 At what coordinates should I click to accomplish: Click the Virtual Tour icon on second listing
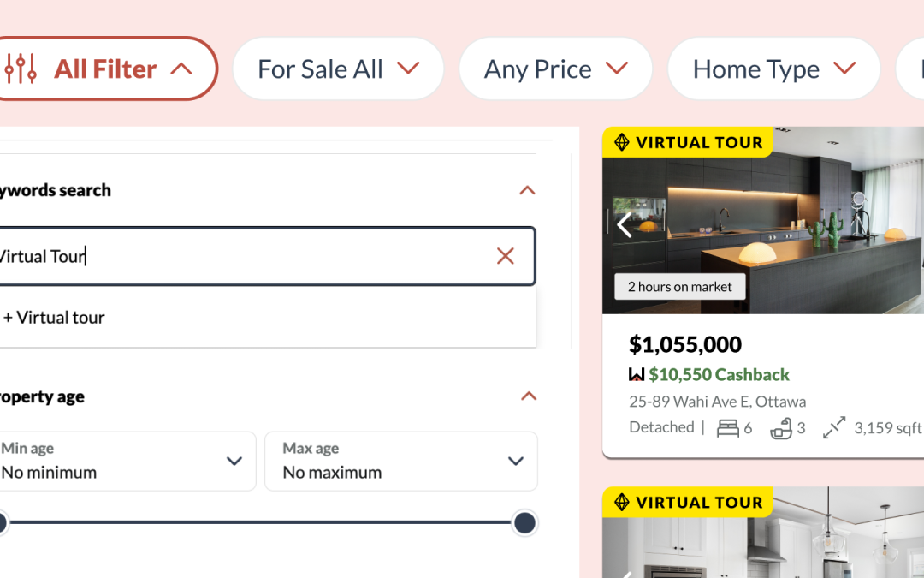624,503
